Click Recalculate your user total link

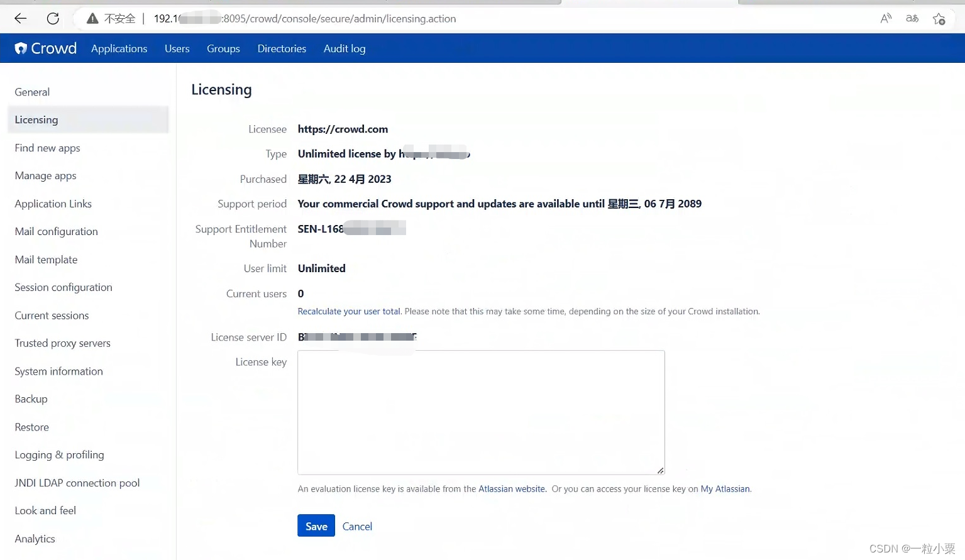(349, 311)
